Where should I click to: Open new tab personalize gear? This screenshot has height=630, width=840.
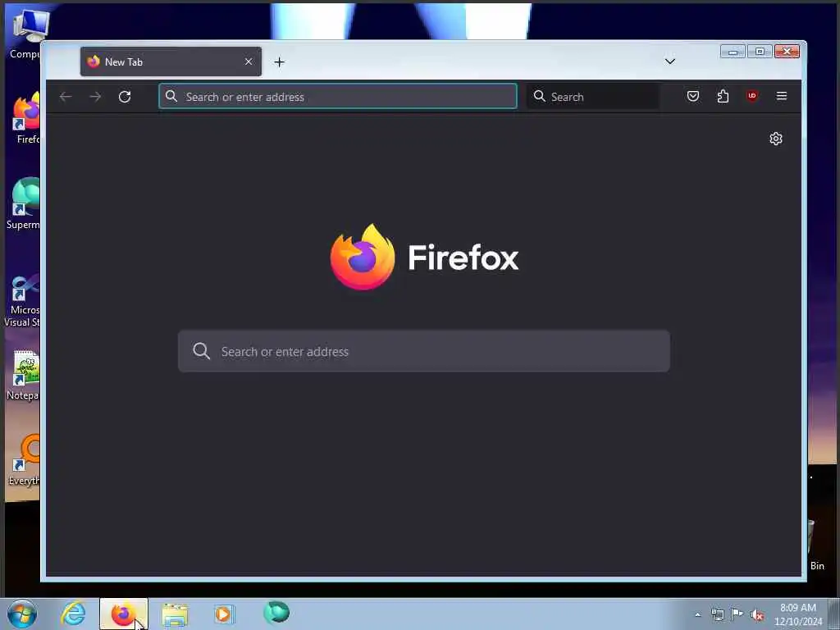pyautogui.click(x=776, y=139)
